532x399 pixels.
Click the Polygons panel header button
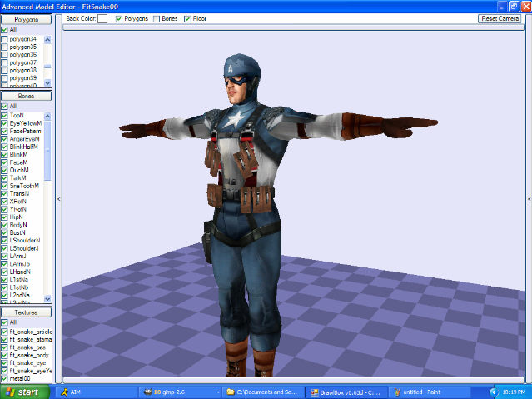point(26,20)
